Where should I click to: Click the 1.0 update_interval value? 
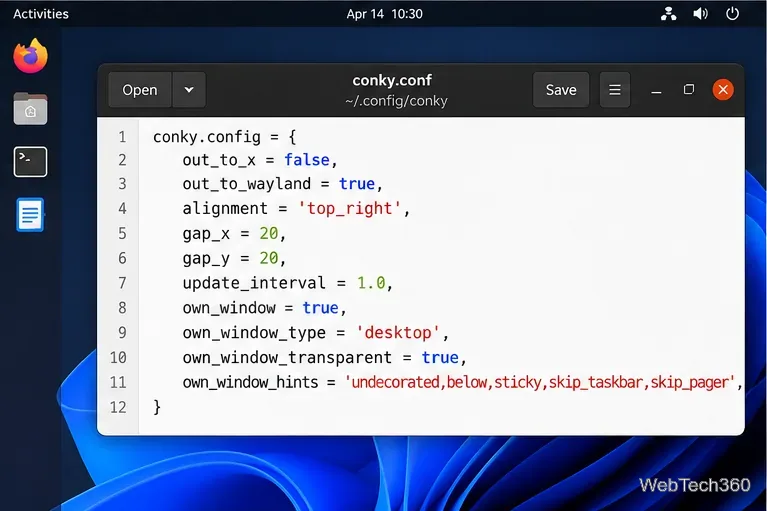click(371, 283)
